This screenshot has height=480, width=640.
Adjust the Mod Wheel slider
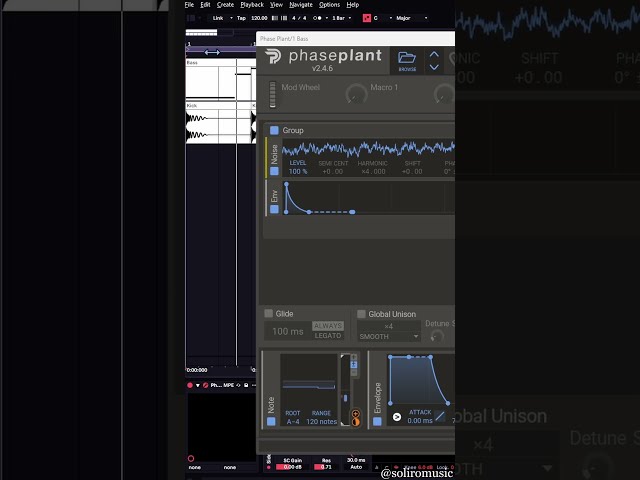(x=273, y=94)
